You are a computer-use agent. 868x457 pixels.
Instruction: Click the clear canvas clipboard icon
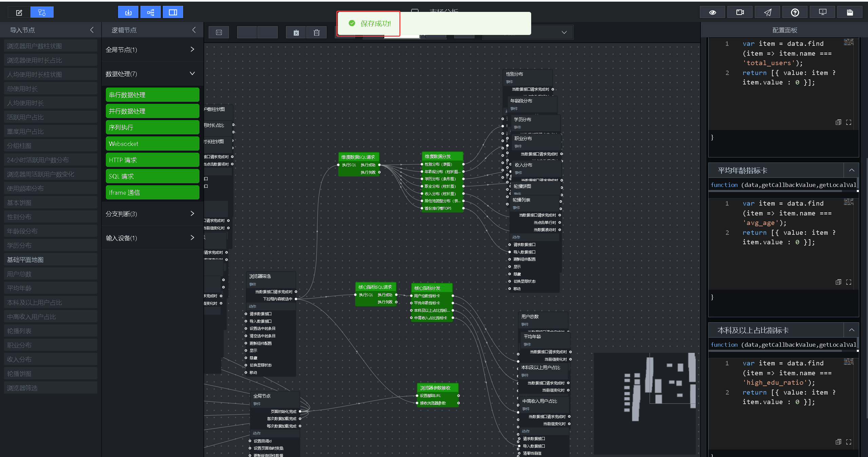click(x=296, y=33)
